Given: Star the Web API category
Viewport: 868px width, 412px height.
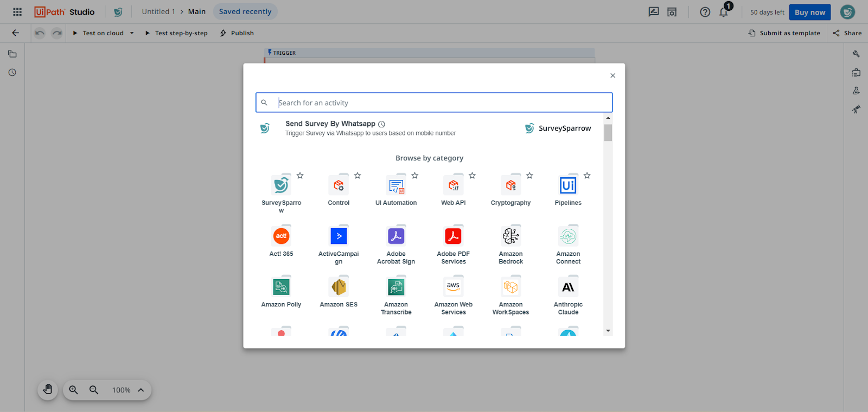Looking at the screenshot, I should tap(473, 176).
